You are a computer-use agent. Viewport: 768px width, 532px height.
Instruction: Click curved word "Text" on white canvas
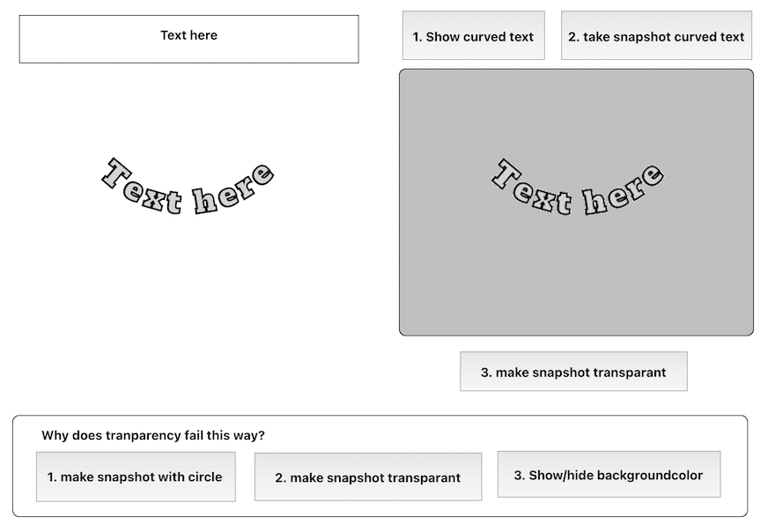[142, 187]
